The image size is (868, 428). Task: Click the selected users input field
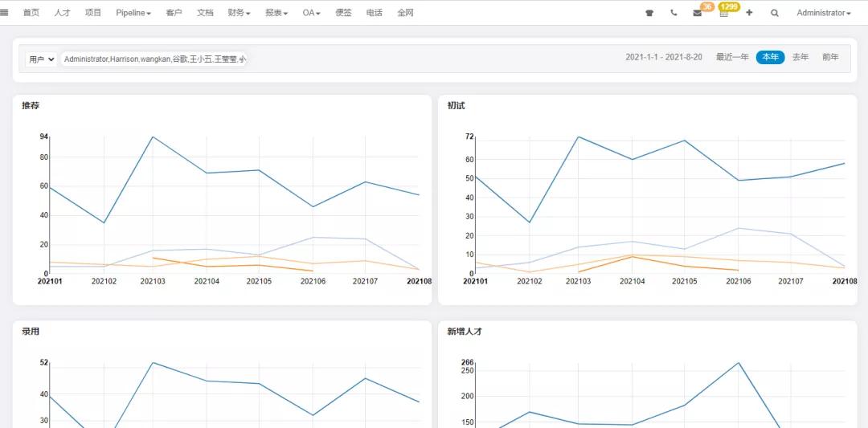click(x=154, y=59)
